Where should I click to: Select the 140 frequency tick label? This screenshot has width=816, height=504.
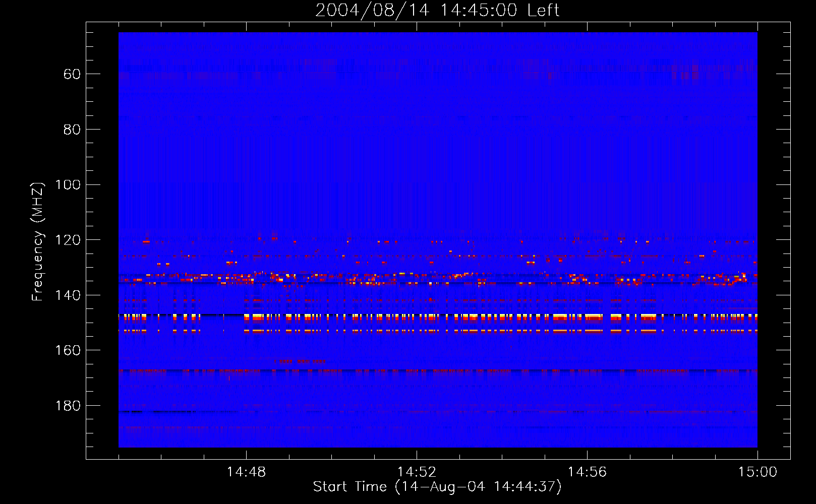pos(68,295)
